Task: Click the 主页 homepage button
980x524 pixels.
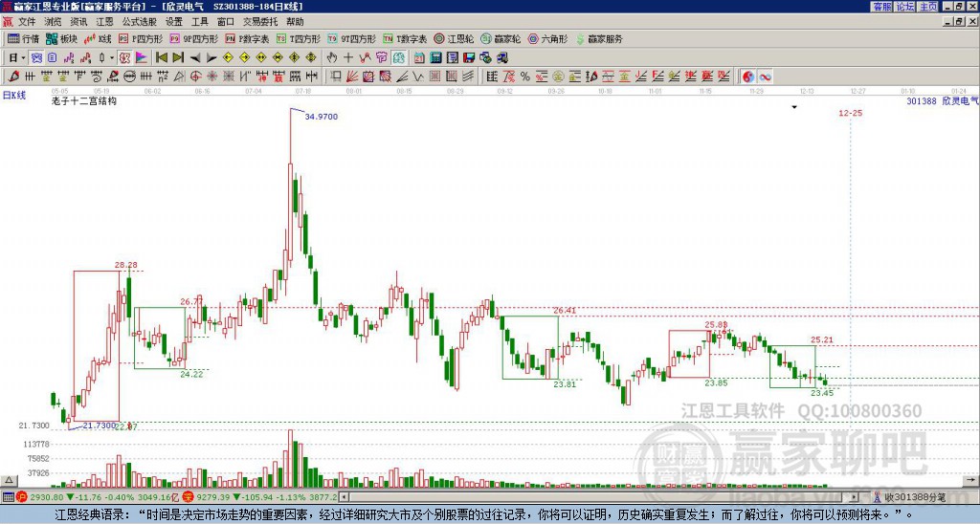Action: pos(928,7)
